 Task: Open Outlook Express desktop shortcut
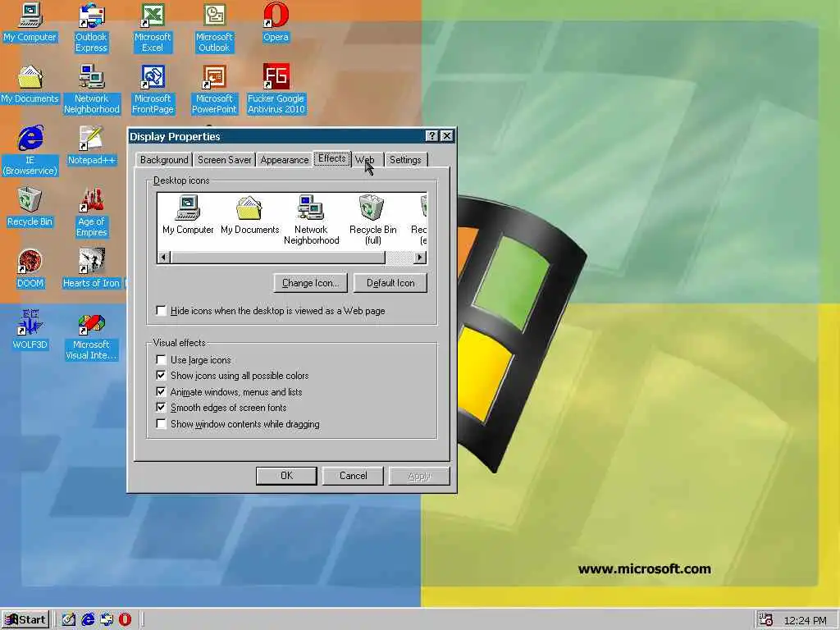91,28
